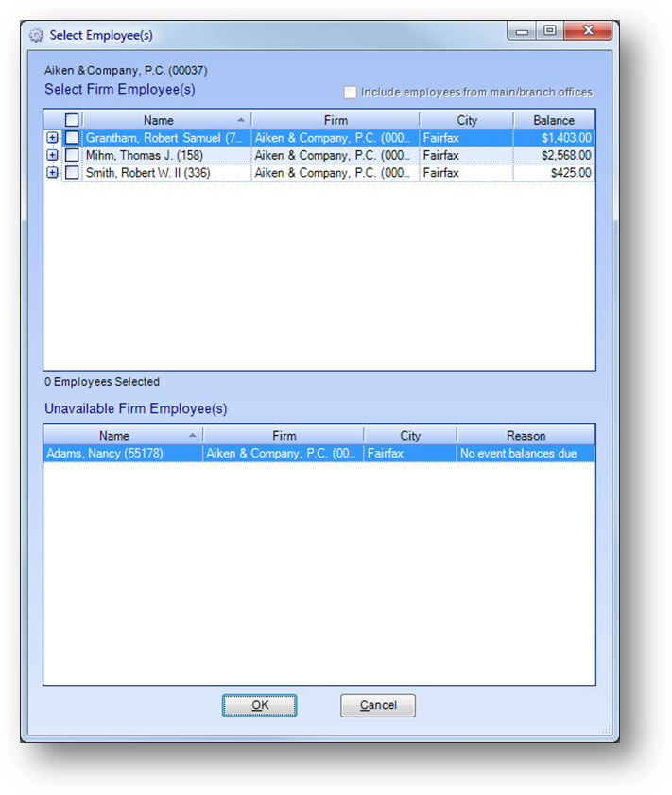Image resolution: width=672 pixels, height=795 pixels.
Task: Sort available employees by Firm column
Action: (x=336, y=120)
